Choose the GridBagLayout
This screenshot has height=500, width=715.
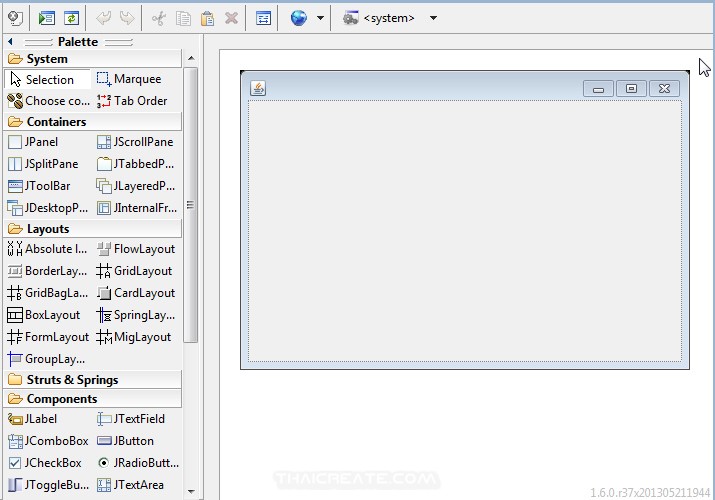(47, 293)
